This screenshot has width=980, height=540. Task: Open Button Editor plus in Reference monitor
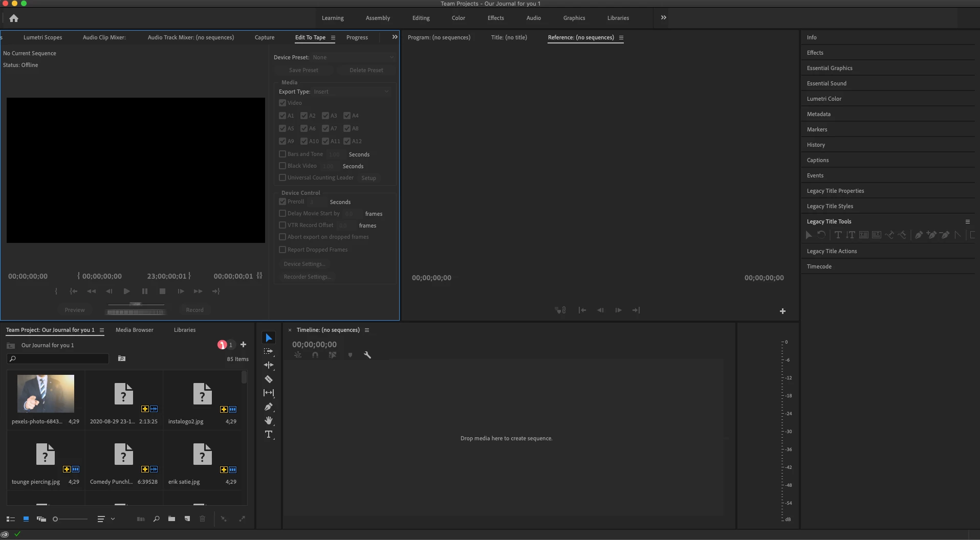[x=782, y=311]
